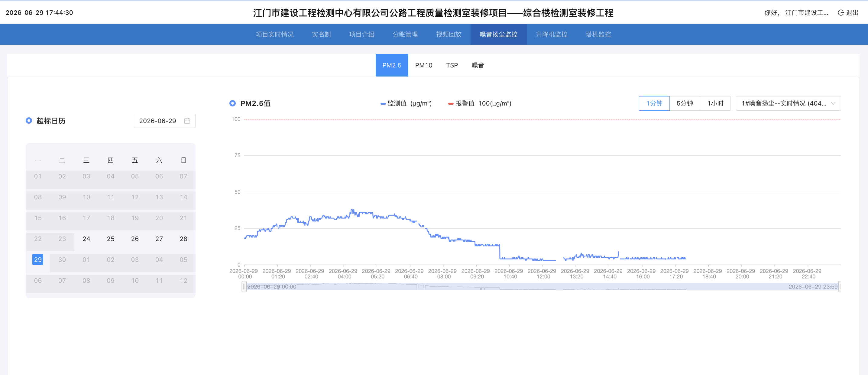The image size is (868, 375).
Task: Click the 超标日历 section bullet icon
Action: coord(29,120)
